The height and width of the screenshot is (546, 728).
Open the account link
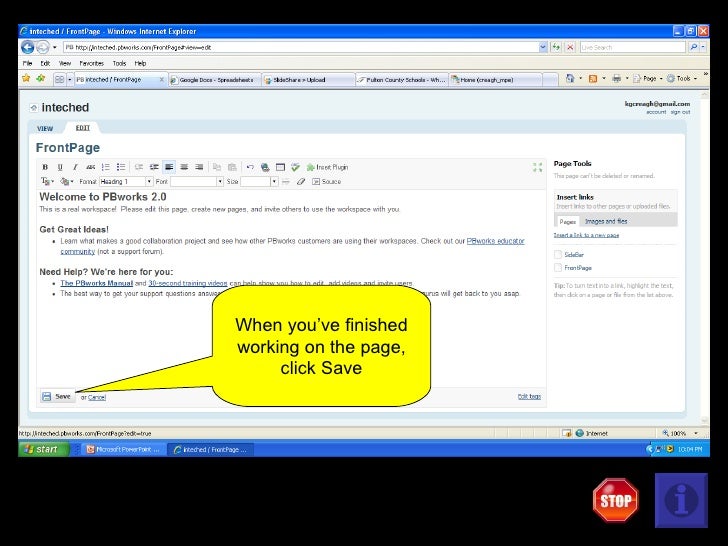[656, 112]
